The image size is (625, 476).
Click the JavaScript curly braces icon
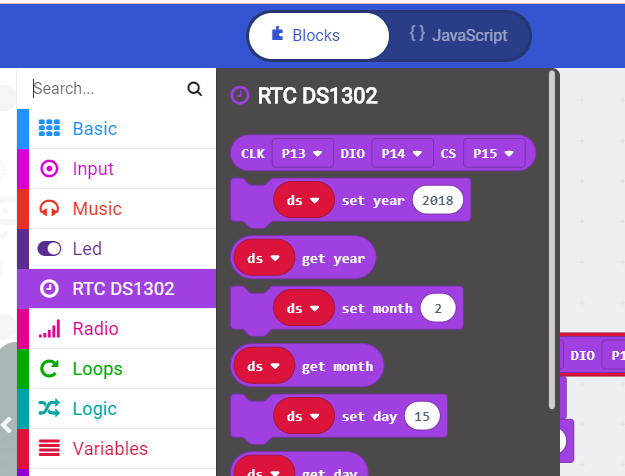pos(417,33)
